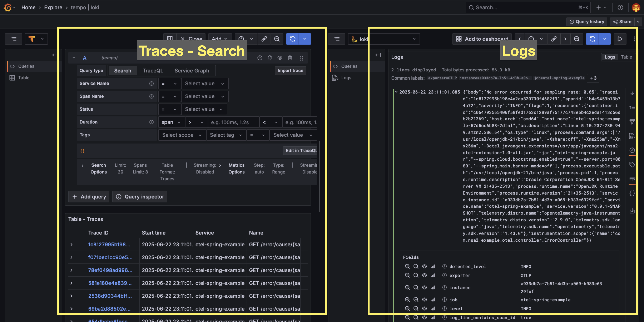Open the Service Name Select value dropdown
Image resolution: width=644 pixels, height=322 pixels.
(205, 83)
